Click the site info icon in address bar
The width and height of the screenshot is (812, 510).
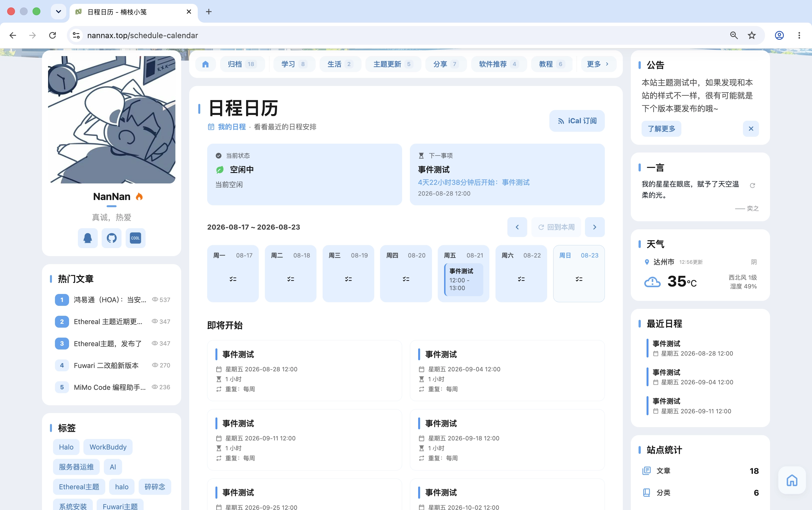click(x=76, y=35)
